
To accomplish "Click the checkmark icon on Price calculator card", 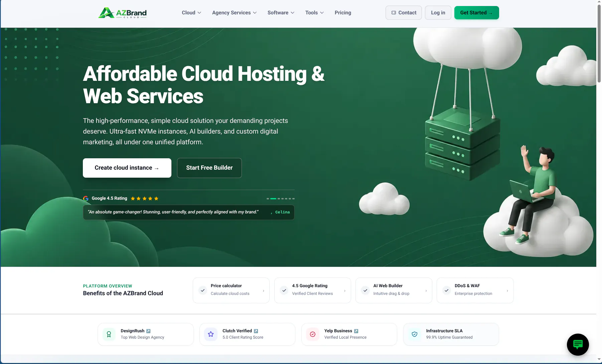I will (x=202, y=291).
